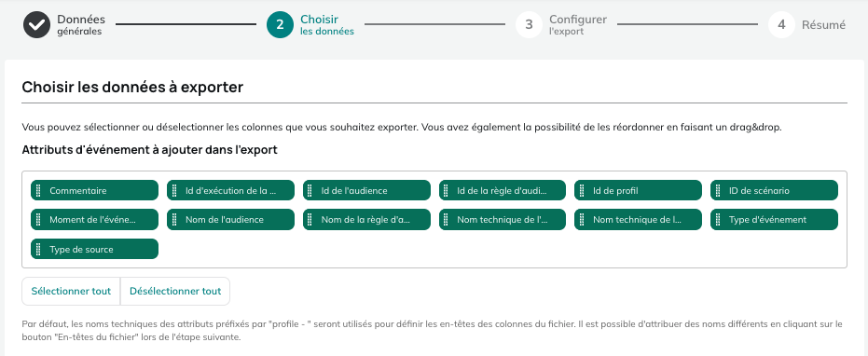This screenshot has height=356, width=868.
Task: Toggle the Id d'exécution de la attribute chip
Action: coord(230,190)
